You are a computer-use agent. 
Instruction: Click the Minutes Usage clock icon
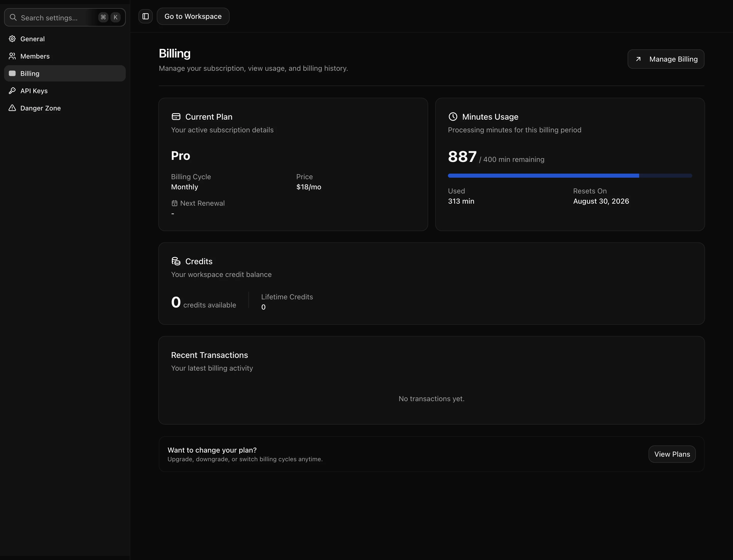tap(453, 117)
